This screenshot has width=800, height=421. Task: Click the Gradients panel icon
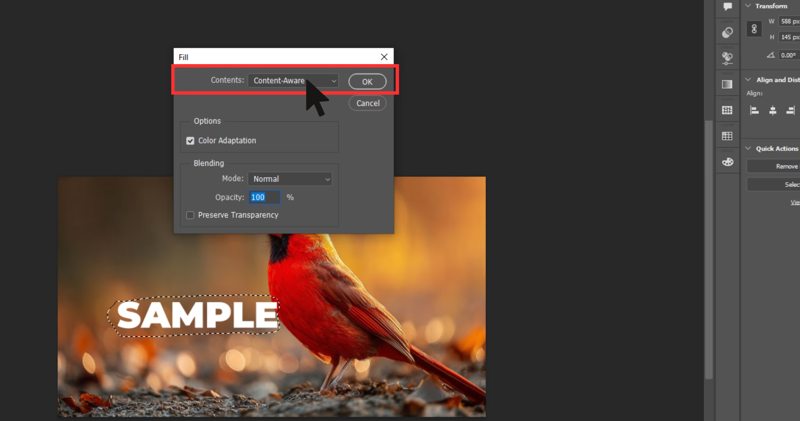coord(727,84)
